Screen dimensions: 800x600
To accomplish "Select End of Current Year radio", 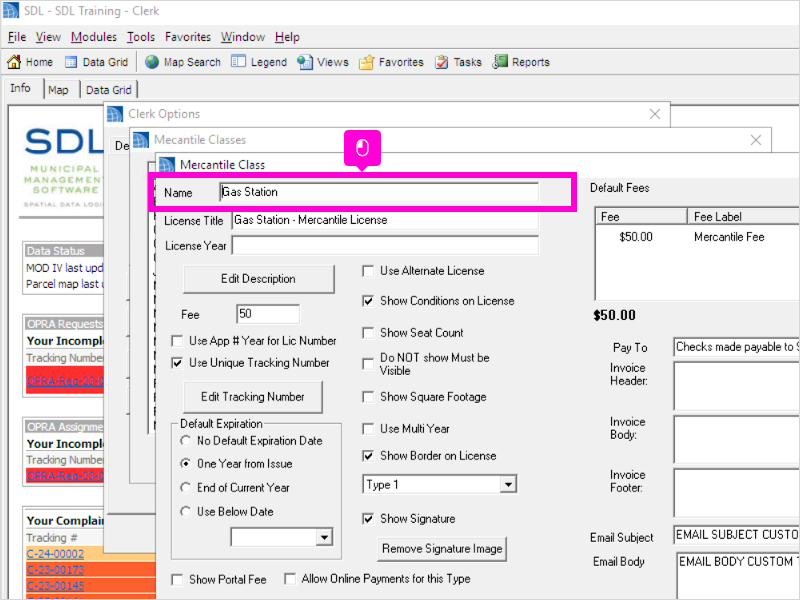I will (186, 488).
